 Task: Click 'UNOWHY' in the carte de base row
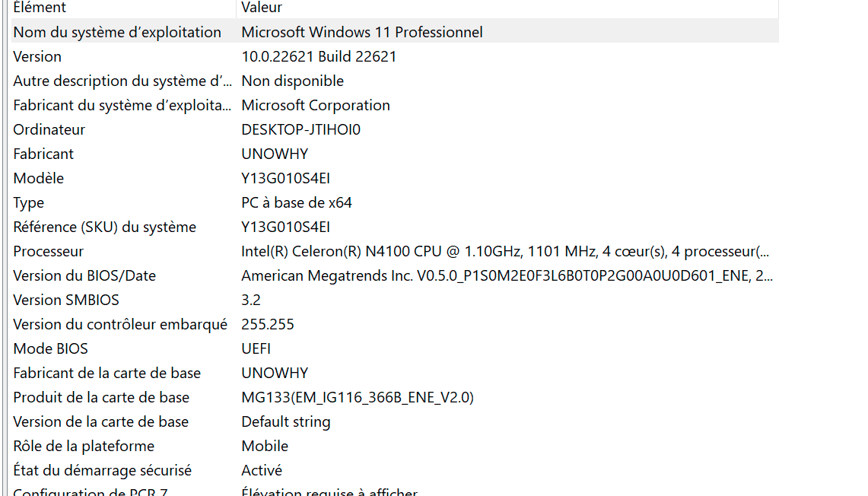(x=275, y=373)
